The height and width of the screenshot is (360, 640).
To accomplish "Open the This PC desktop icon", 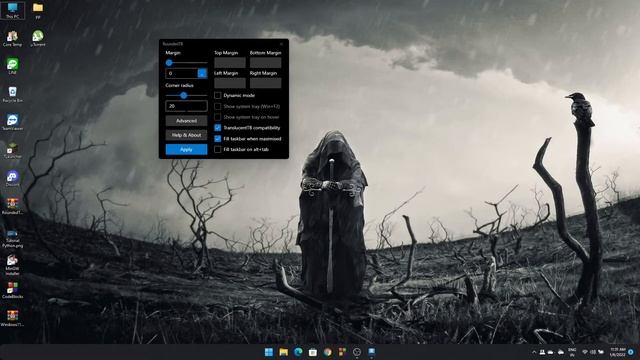I will pos(12,10).
